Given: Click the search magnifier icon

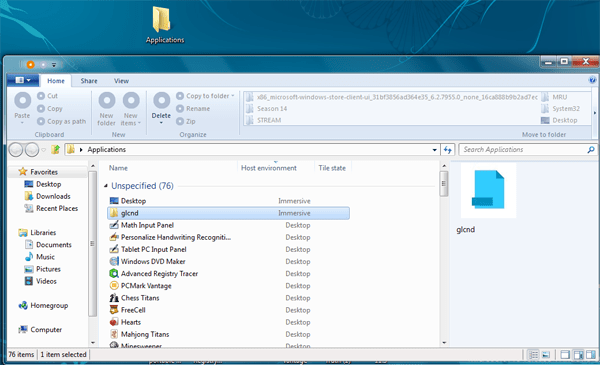Looking at the screenshot, I should pyautogui.click(x=591, y=150).
